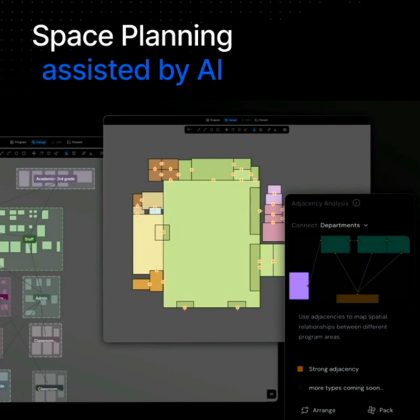Click the Arrange button
This screenshot has height=420, width=420.
tap(318, 410)
